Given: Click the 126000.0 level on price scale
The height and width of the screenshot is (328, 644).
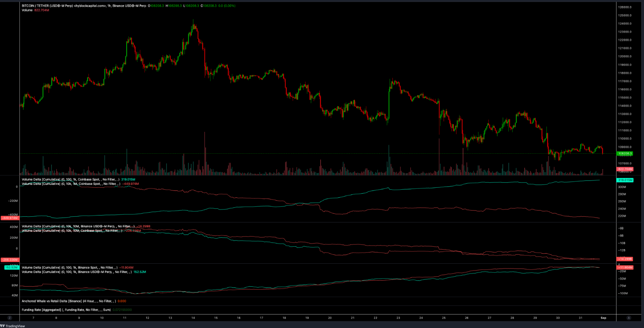Looking at the screenshot, I should pyautogui.click(x=625, y=7).
